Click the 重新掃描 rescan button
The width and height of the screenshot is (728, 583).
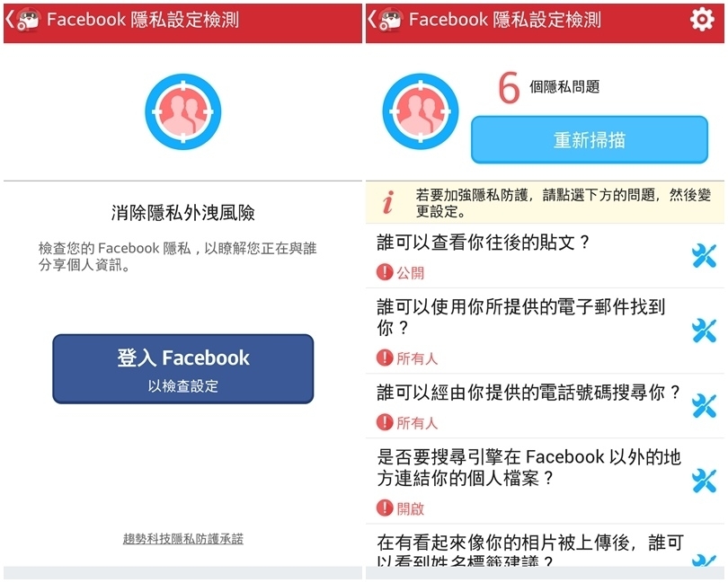(x=590, y=140)
